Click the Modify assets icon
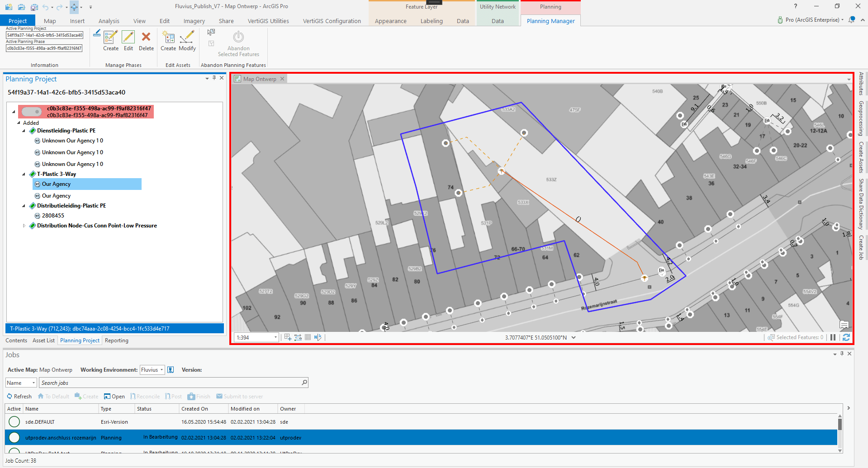 [187, 38]
